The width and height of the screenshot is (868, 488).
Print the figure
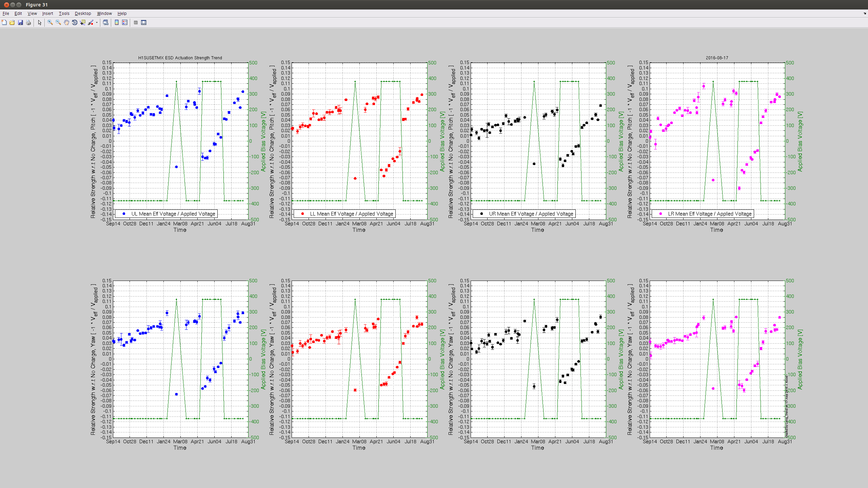[x=28, y=22]
